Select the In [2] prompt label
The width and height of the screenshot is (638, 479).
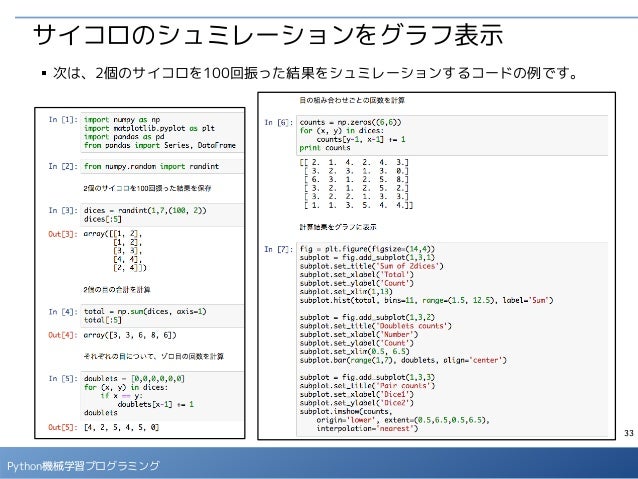[x=63, y=166]
